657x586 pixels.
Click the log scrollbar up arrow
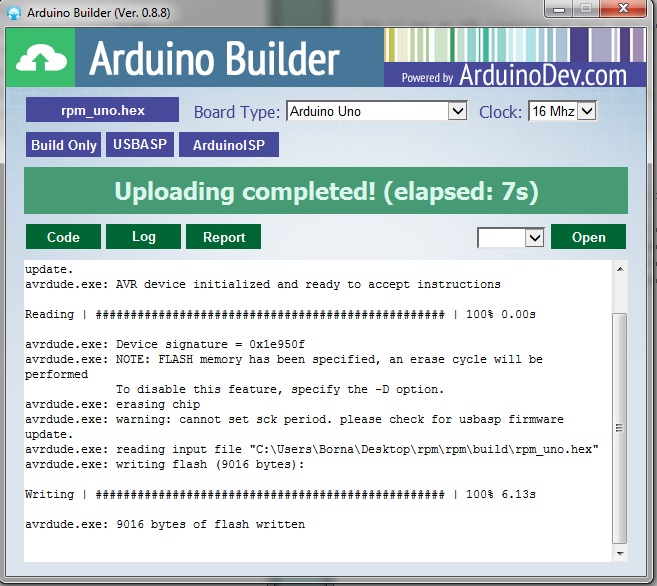click(620, 269)
